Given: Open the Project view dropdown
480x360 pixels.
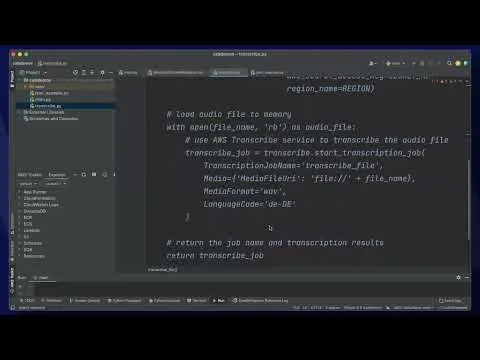Looking at the screenshot, I should coord(33,72).
